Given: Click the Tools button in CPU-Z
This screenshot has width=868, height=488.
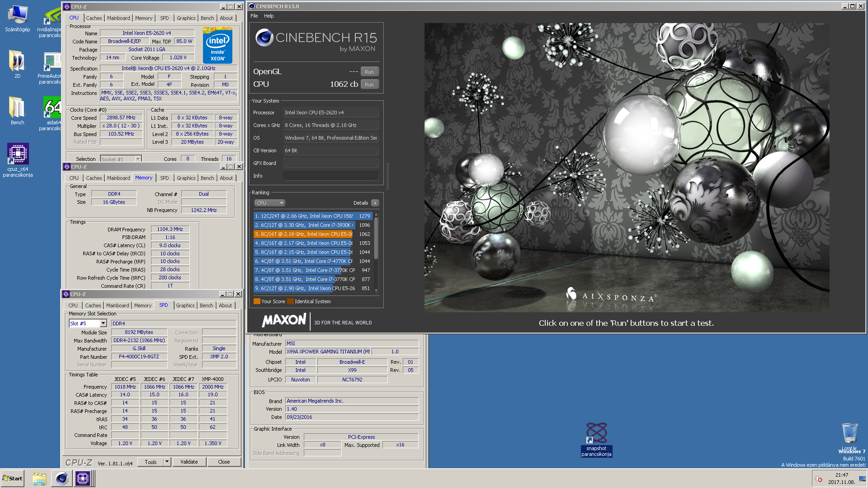Looking at the screenshot, I should pyautogui.click(x=151, y=462).
